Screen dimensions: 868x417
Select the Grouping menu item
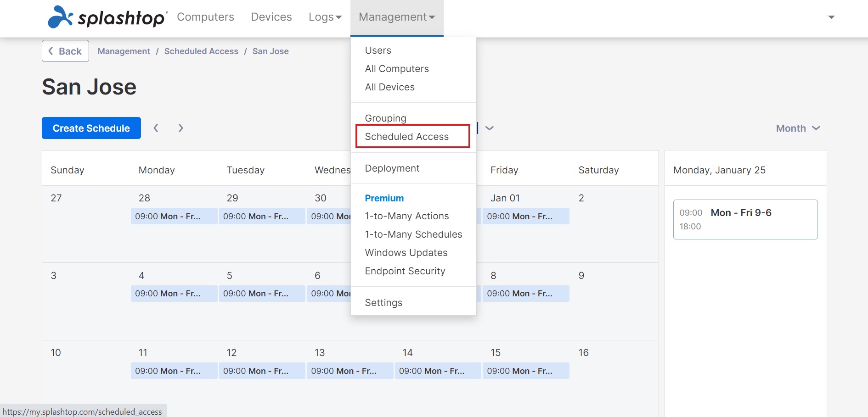[385, 118]
